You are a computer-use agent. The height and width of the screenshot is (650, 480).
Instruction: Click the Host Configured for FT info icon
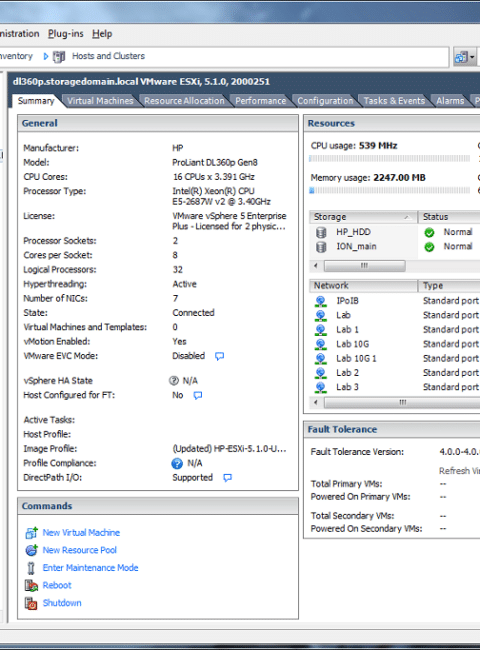click(198, 395)
